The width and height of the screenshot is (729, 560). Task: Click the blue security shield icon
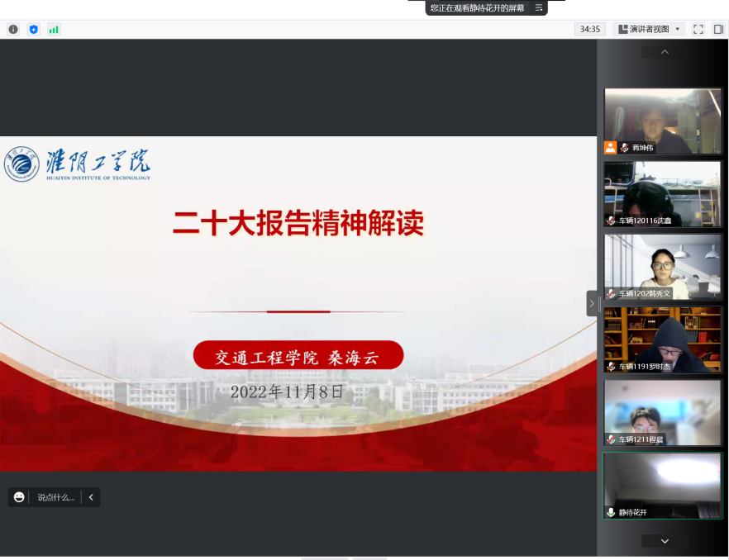(x=34, y=29)
